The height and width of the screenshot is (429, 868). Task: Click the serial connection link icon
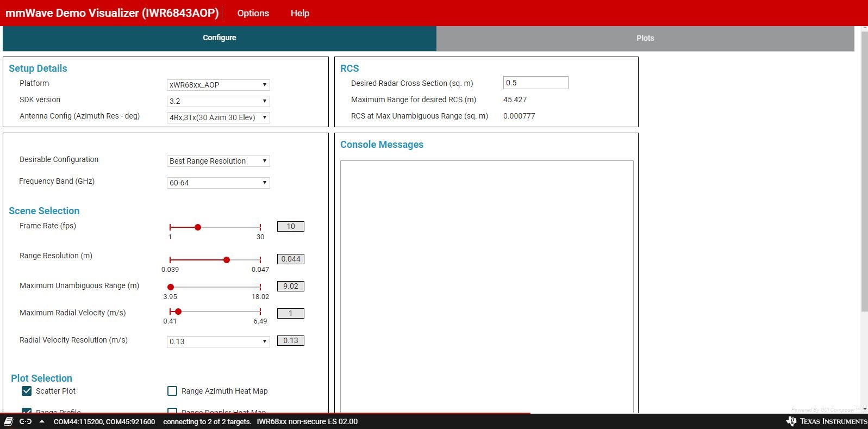tap(26, 421)
